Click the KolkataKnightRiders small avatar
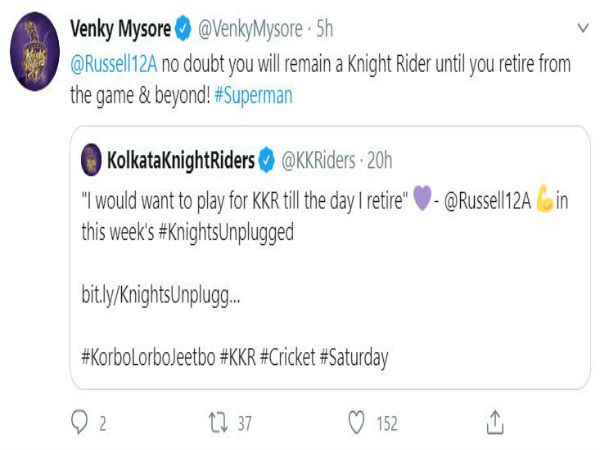The width and height of the screenshot is (600, 450). (x=91, y=160)
